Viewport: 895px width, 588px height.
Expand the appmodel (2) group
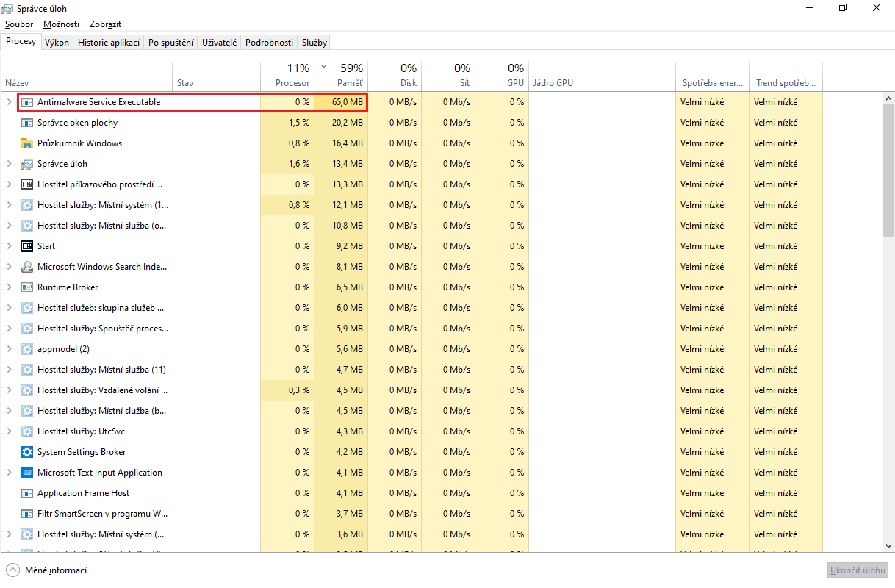point(9,349)
